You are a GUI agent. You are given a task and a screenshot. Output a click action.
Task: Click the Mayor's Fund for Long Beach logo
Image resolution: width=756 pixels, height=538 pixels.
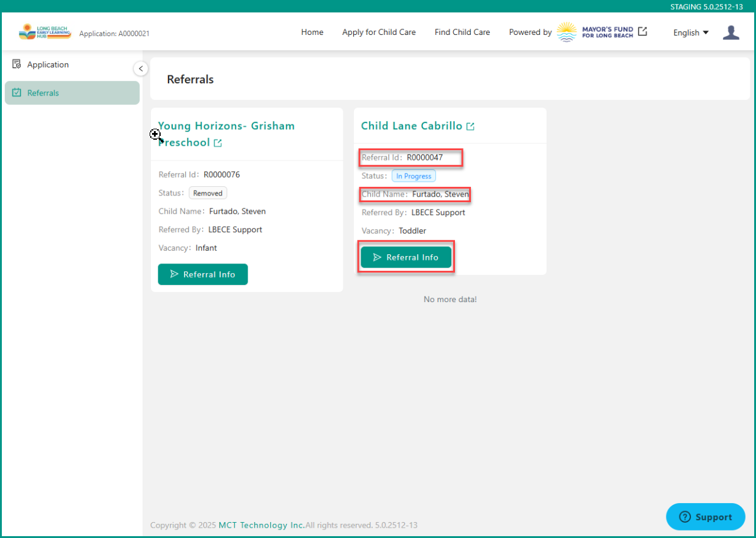[595, 32]
